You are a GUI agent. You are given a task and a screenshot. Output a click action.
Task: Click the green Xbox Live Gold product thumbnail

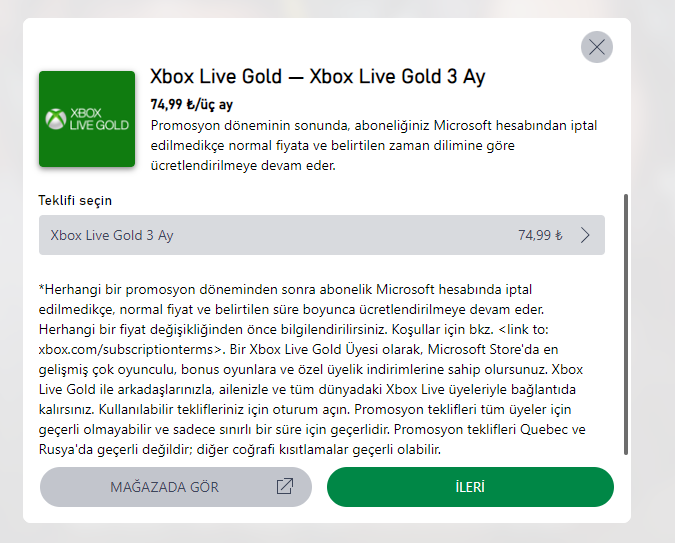87,119
